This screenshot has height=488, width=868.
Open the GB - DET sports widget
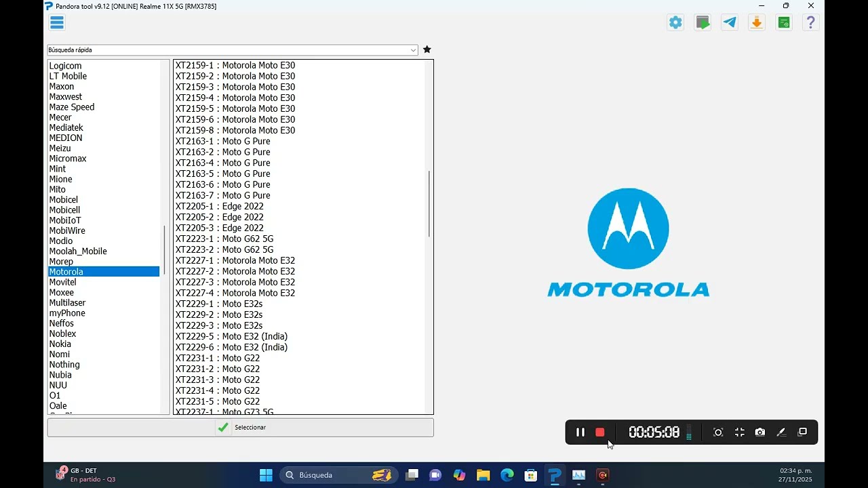85,475
